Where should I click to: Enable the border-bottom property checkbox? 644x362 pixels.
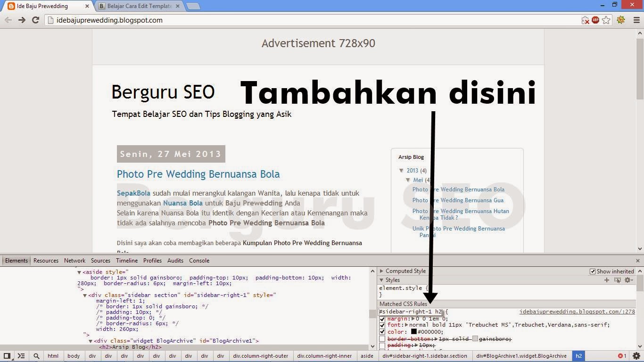point(382,339)
